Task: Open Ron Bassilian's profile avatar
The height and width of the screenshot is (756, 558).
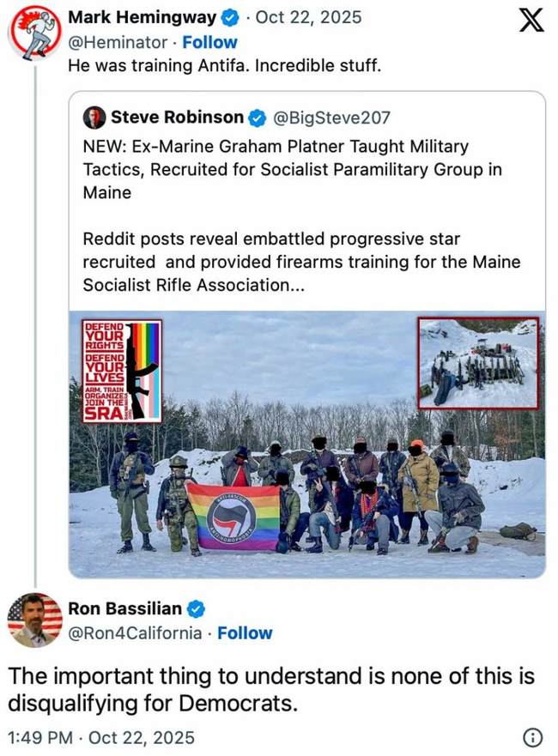Action: (x=35, y=620)
